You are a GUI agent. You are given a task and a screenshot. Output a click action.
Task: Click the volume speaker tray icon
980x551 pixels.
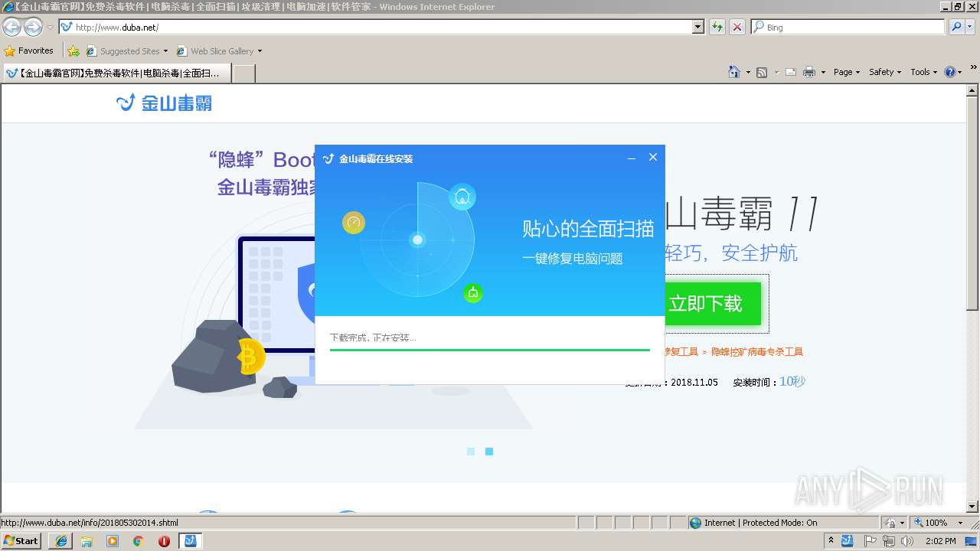906,541
